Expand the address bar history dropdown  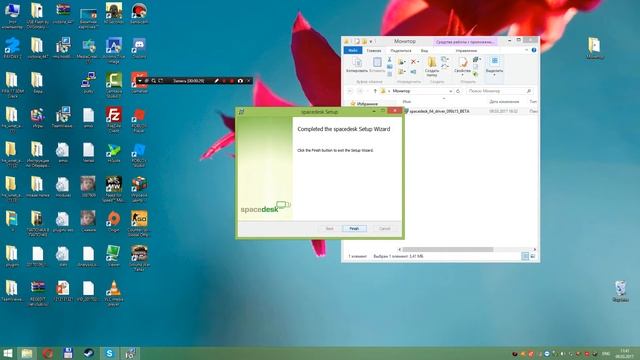pos(451,91)
